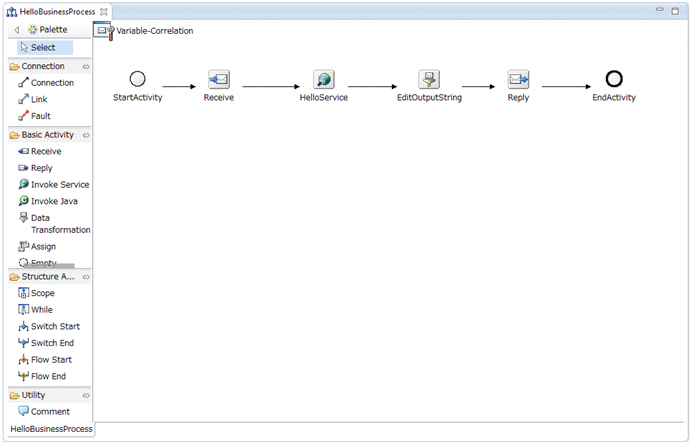The height and width of the screenshot is (445, 693).
Task: Select the HelloService invoke node
Action: [x=324, y=80]
